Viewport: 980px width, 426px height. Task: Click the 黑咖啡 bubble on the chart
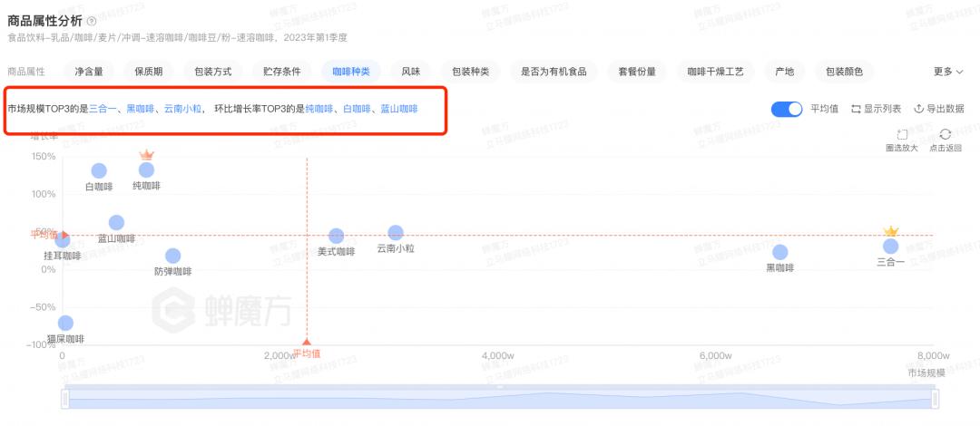point(780,252)
